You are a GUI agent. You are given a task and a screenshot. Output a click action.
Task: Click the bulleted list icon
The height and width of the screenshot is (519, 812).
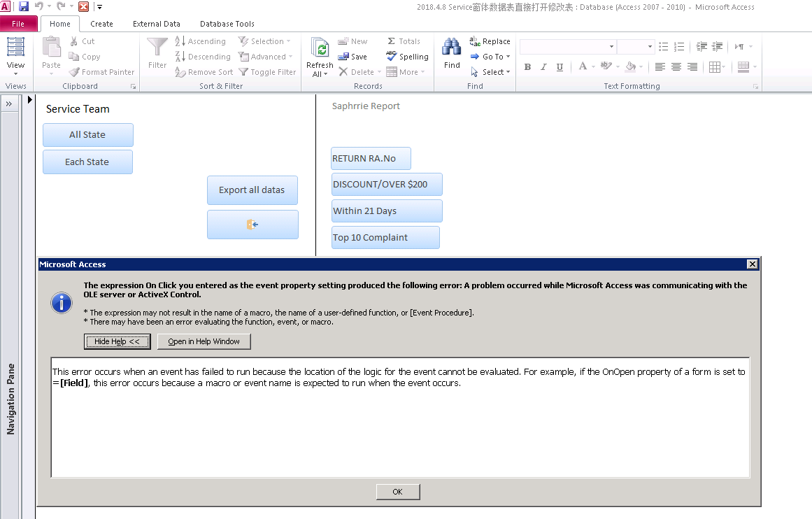663,47
